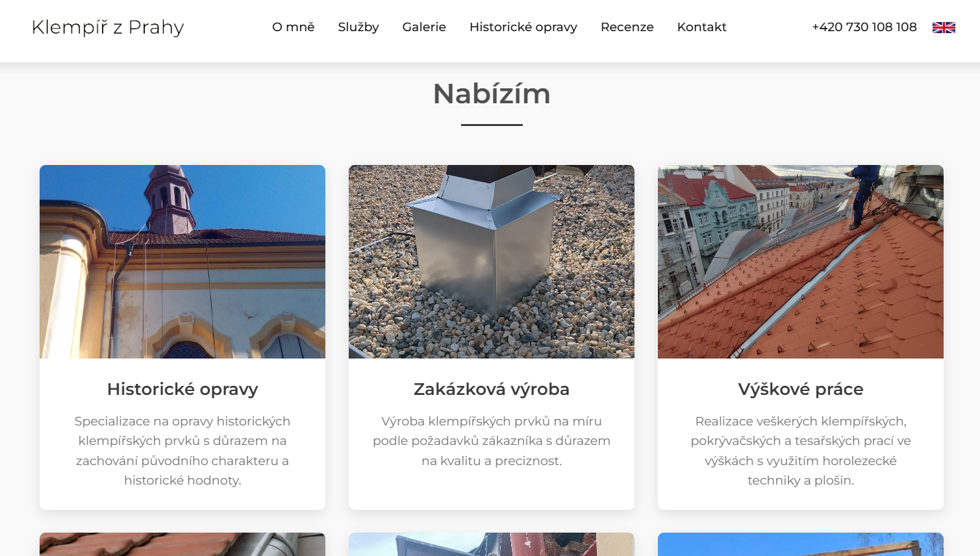Open the red tiled rooftop photo
The width and height of the screenshot is (980, 556).
click(801, 262)
